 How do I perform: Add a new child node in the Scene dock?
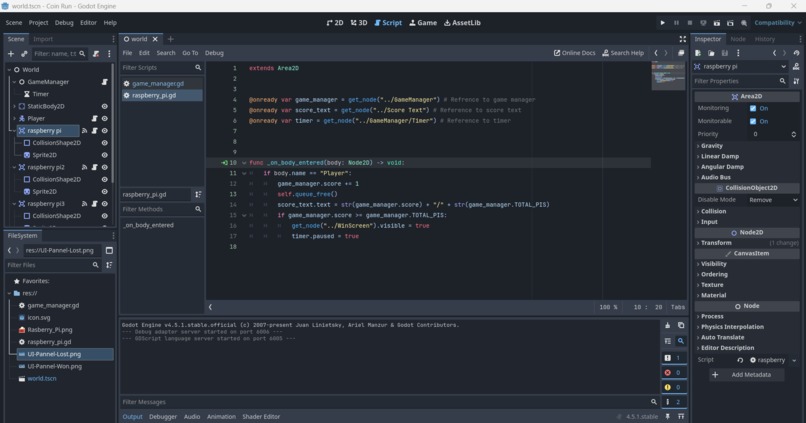pyautogui.click(x=11, y=53)
